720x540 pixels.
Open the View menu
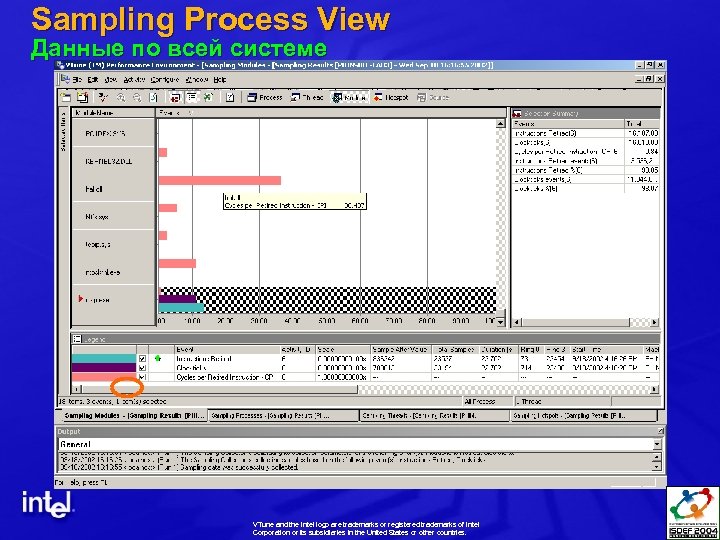[111, 79]
